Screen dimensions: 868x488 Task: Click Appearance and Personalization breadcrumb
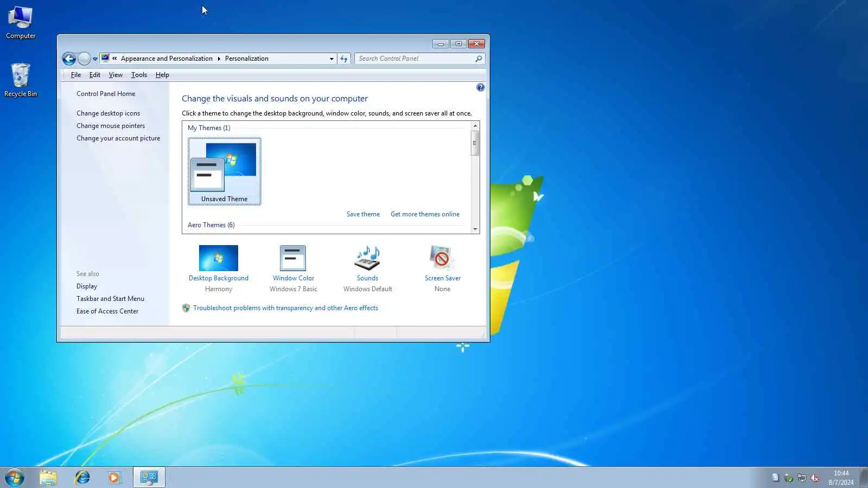click(x=167, y=59)
